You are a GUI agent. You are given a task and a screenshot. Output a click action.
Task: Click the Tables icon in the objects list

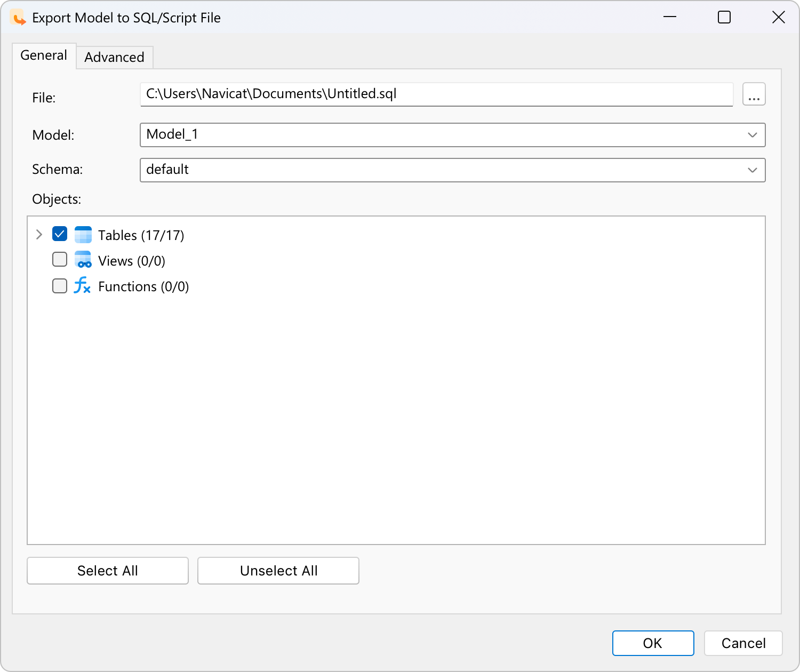(83, 235)
